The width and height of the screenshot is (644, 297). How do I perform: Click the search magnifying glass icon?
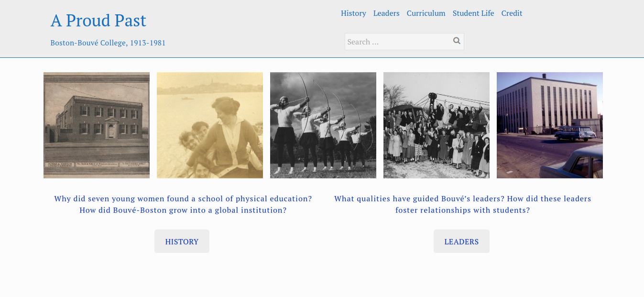pyautogui.click(x=457, y=41)
